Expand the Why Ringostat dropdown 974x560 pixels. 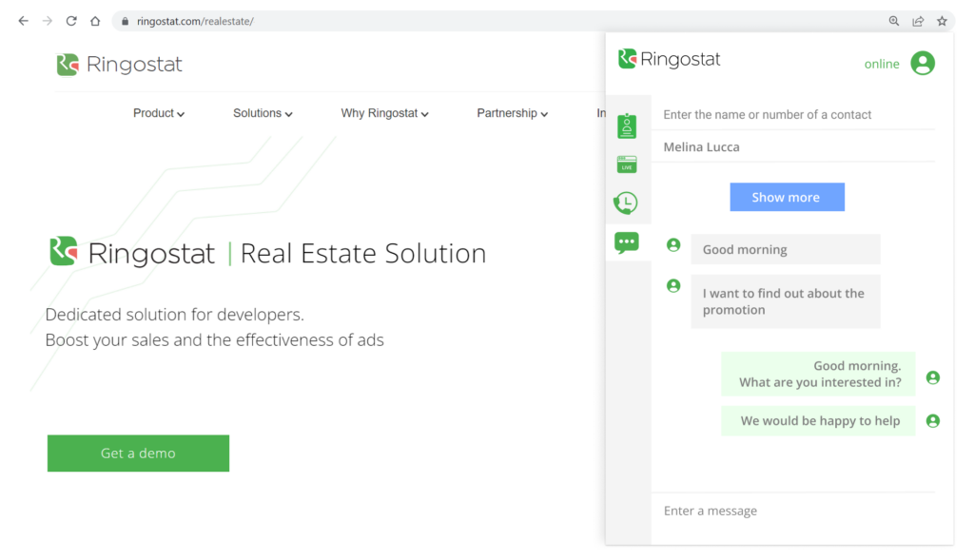pyautogui.click(x=384, y=113)
